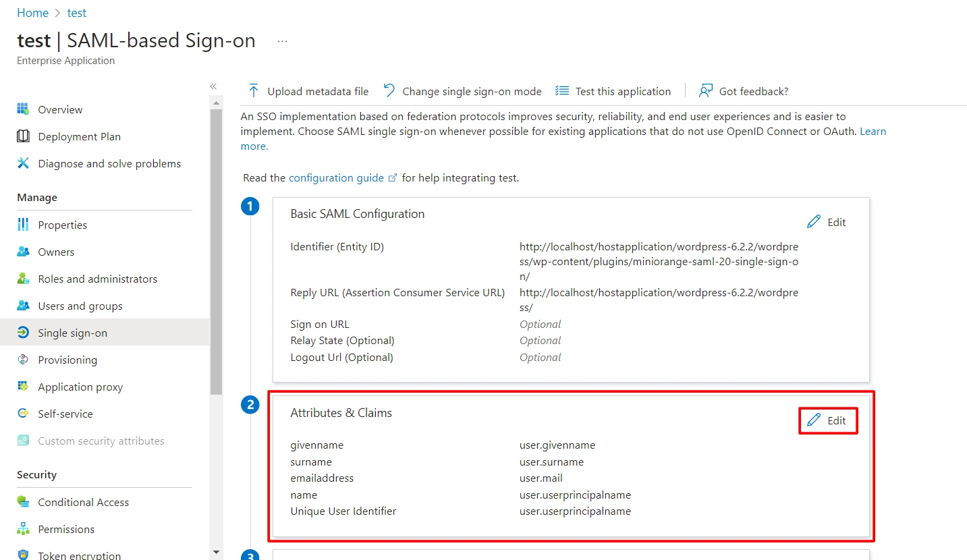Click the Permissions hierarchy icon
967x560 pixels.
click(24, 529)
